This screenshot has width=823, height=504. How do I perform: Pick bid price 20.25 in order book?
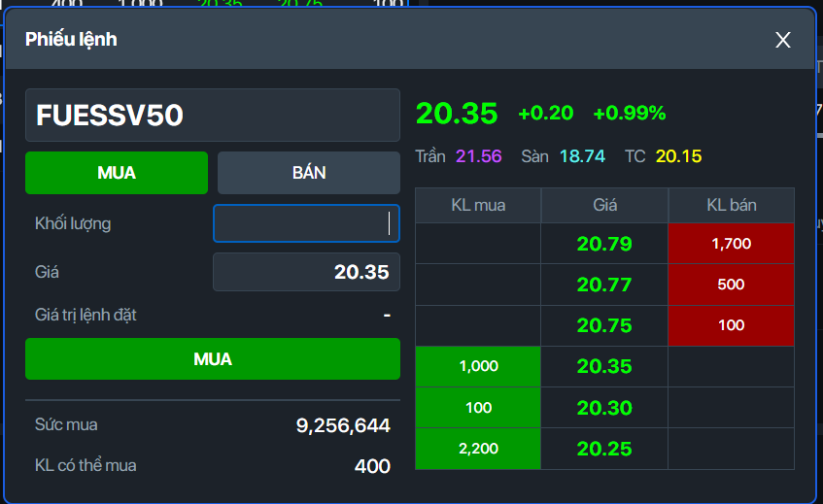coord(604,449)
